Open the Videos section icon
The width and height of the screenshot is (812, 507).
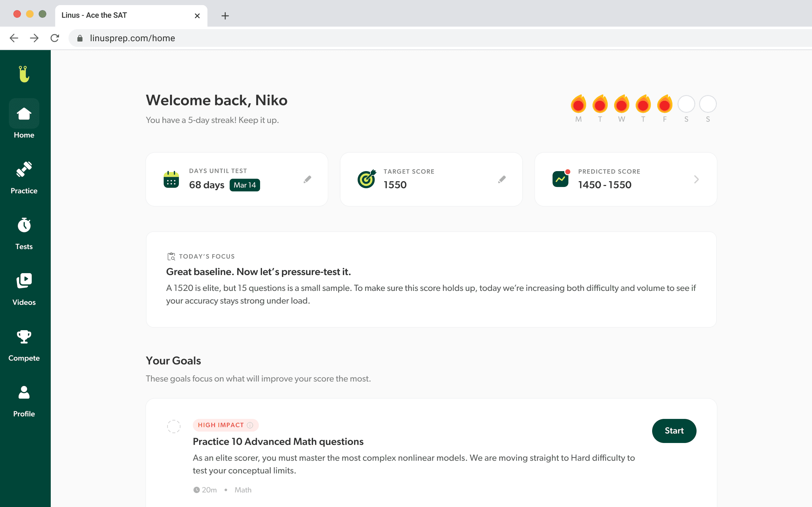24,281
